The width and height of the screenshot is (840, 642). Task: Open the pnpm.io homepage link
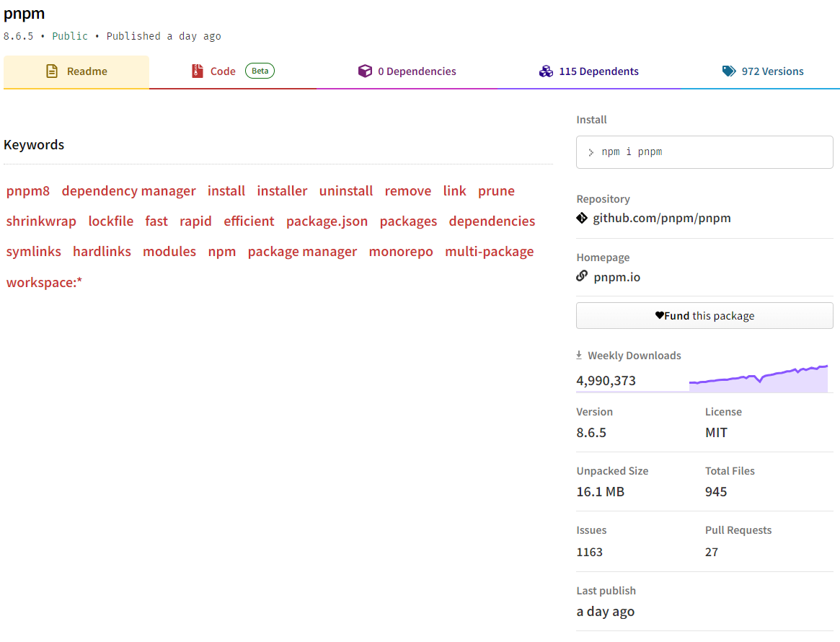tap(617, 277)
